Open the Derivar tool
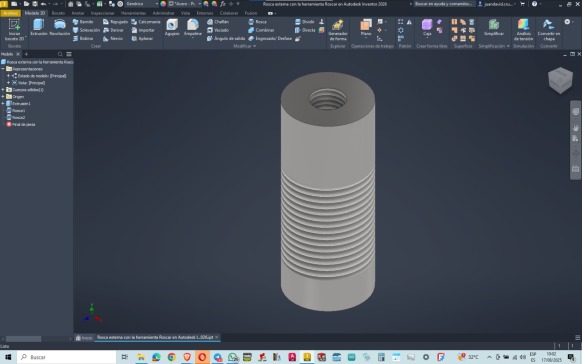Viewport: 582px width, 364px height. (113, 30)
